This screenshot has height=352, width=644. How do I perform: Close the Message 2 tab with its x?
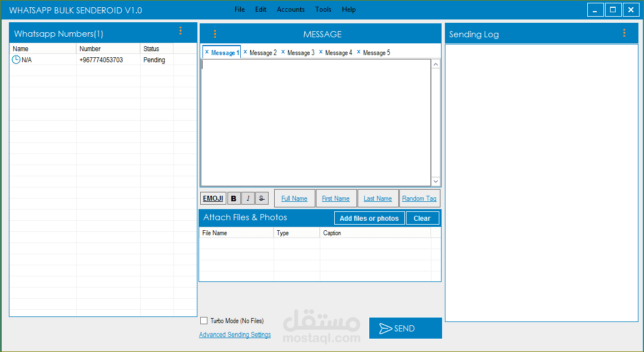(x=245, y=52)
